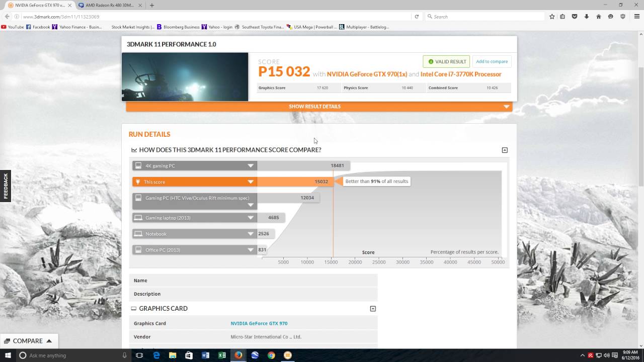Collapse the score comparison section

505,150
